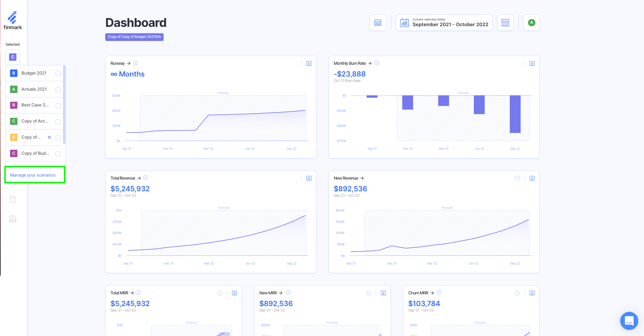Open the chat support bubble

tap(629, 321)
